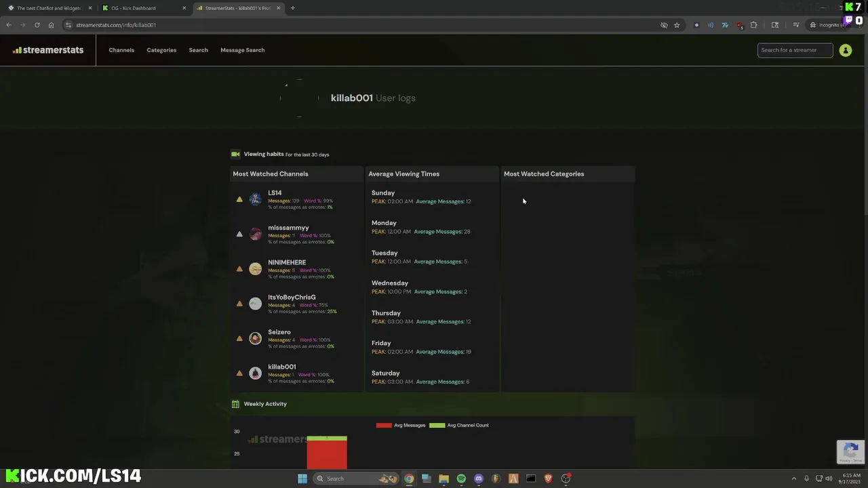Open the browser media control icon

(796, 25)
